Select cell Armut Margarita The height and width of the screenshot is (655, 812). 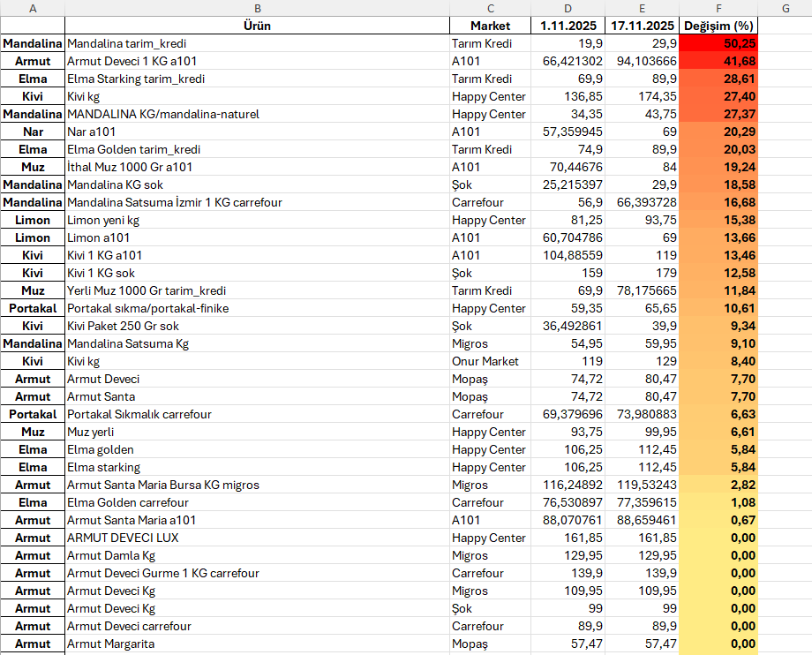point(258,644)
